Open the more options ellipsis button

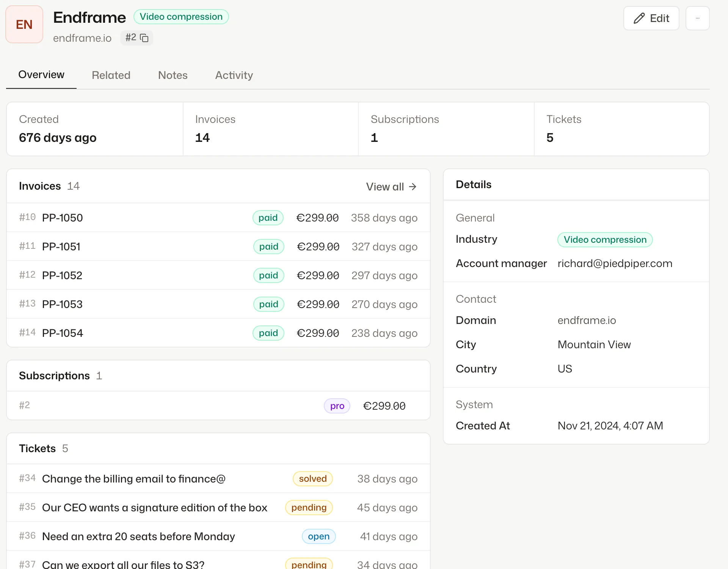697,18
